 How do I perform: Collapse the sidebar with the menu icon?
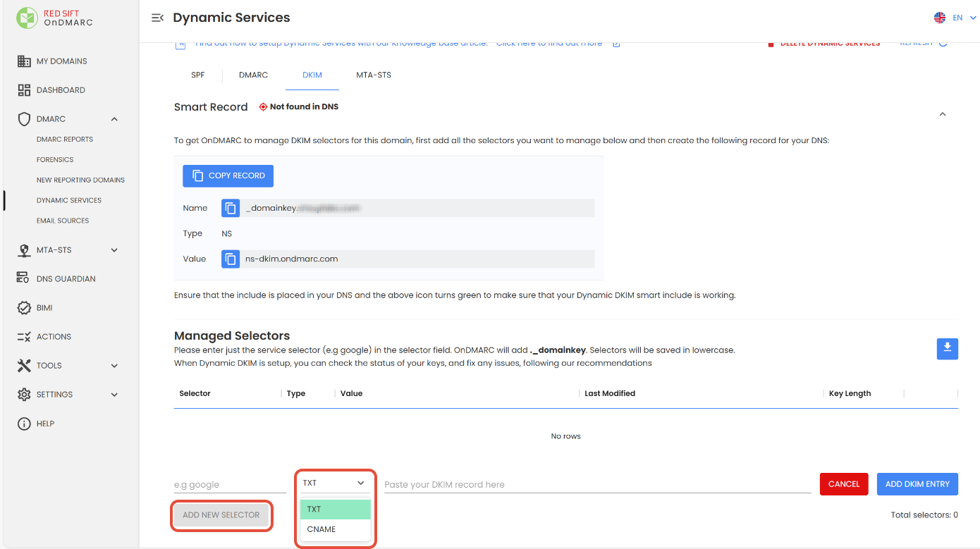(157, 18)
